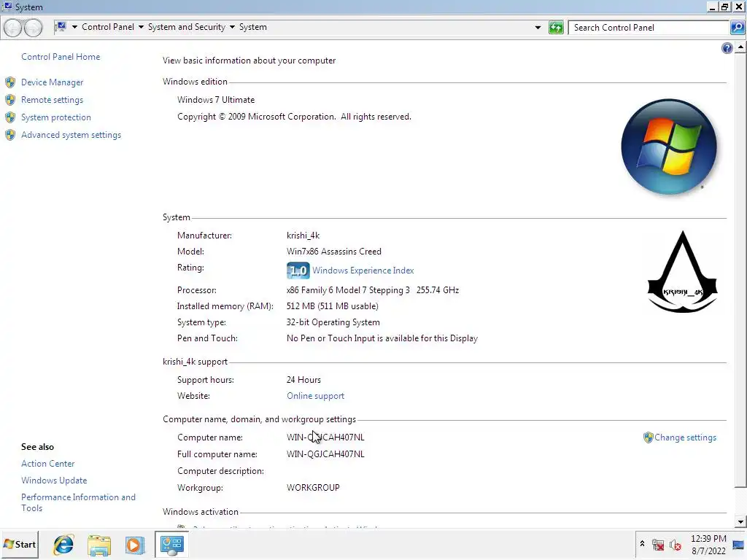This screenshot has height=560, width=747.
Task: Click the scrollbar up arrow
Action: (x=740, y=47)
